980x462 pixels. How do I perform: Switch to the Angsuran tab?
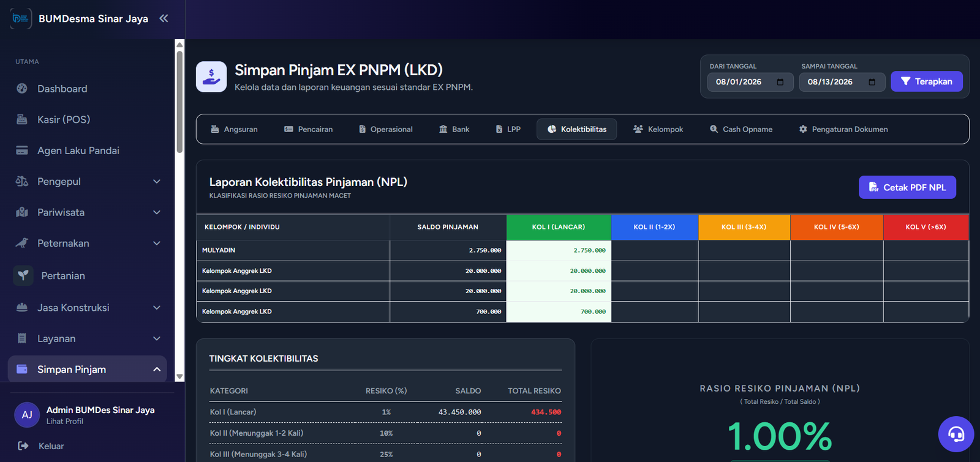(x=234, y=129)
